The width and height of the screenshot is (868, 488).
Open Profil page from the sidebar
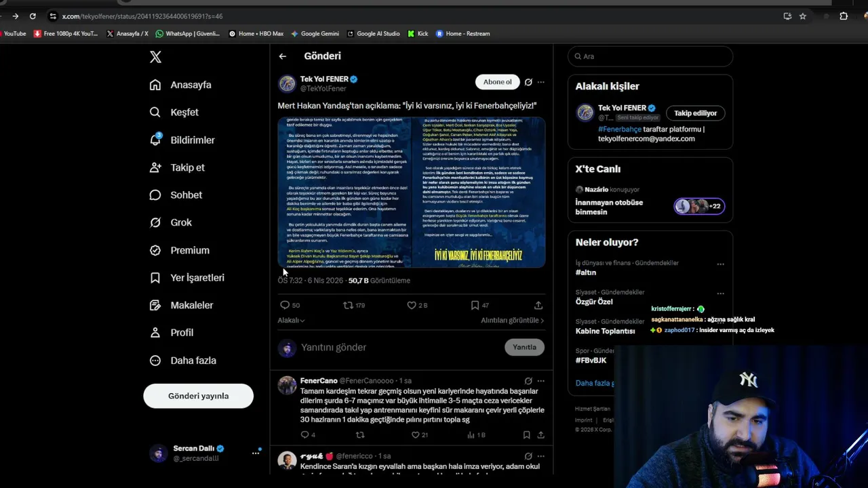tap(172, 333)
